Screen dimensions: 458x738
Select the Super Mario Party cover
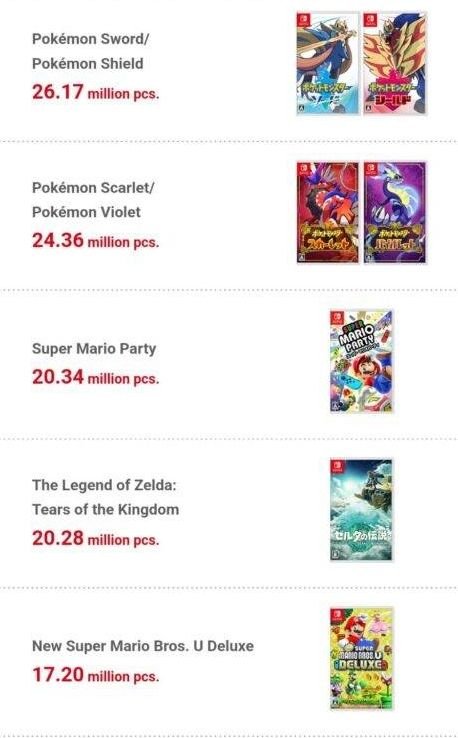click(x=362, y=361)
